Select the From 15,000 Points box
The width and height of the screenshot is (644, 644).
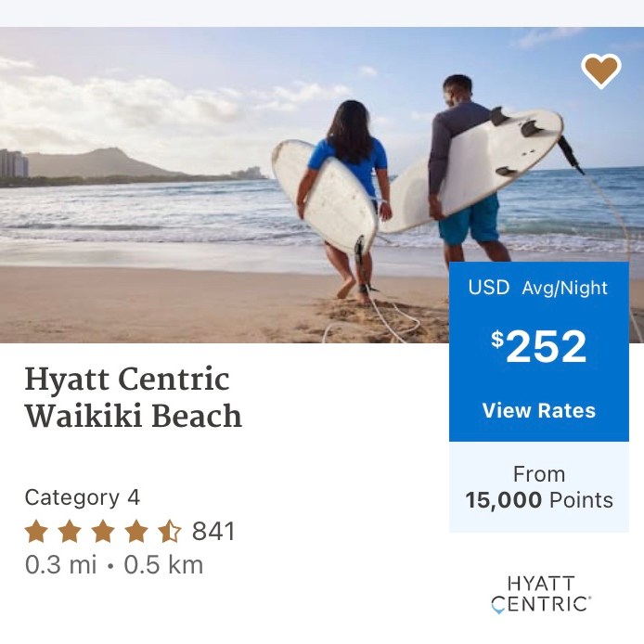(x=539, y=487)
